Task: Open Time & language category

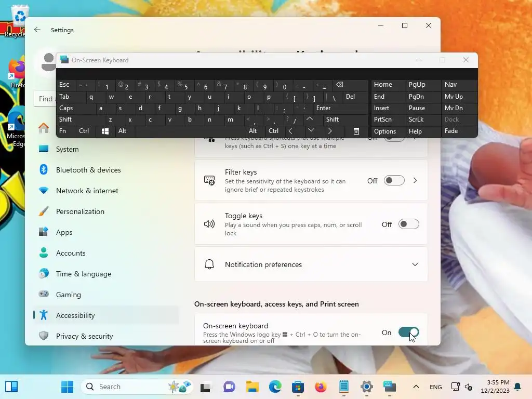Action: (x=106, y=274)
